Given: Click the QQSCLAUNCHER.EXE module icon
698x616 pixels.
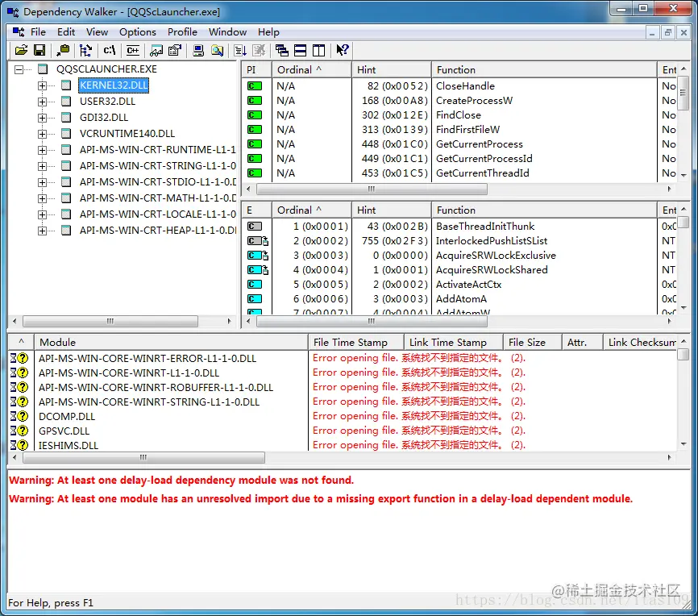Looking at the screenshot, I should [43, 69].
